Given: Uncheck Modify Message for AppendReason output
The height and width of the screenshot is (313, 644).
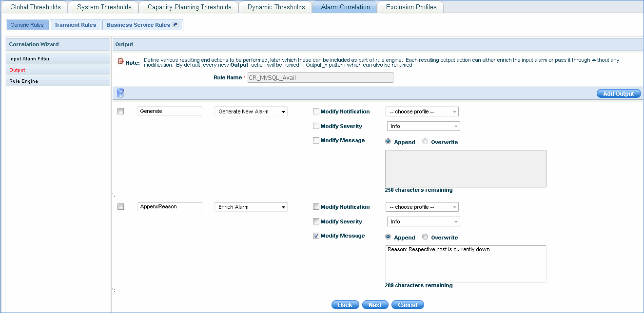Looking at the screenshot, I should 316,236.
